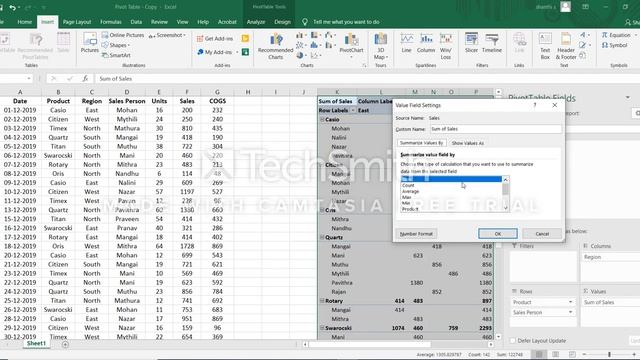The height and width of the screenshot is (360, 640).
Task: Open the 3D Map tool
Action: 380,46
